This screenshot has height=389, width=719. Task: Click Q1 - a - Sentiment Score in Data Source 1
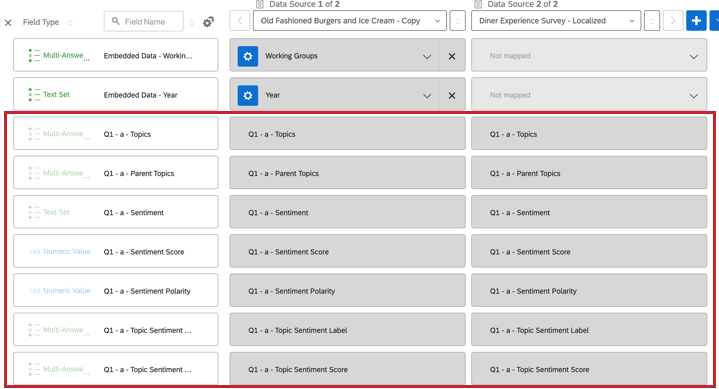pos(347,251)
